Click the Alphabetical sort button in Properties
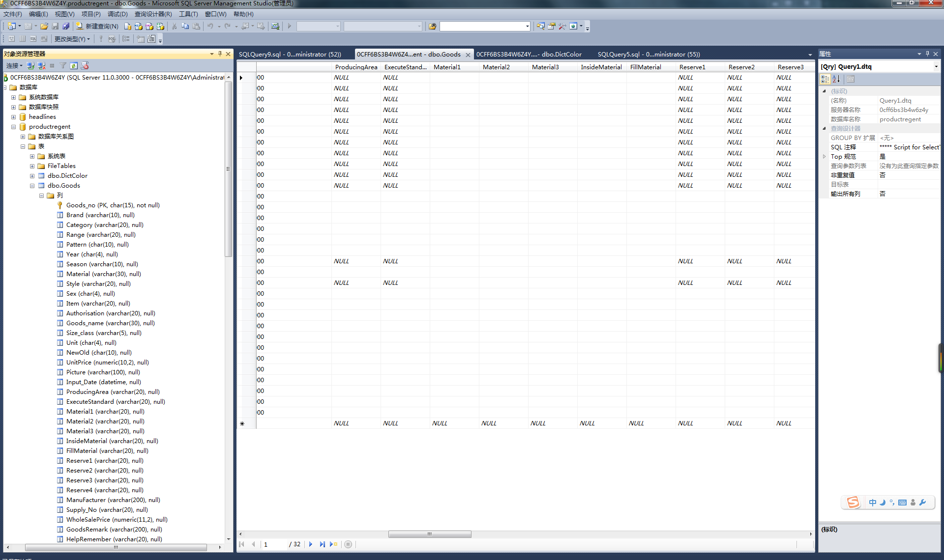The width and height of the screenshot is (944, 560). [x=836, y=79]
